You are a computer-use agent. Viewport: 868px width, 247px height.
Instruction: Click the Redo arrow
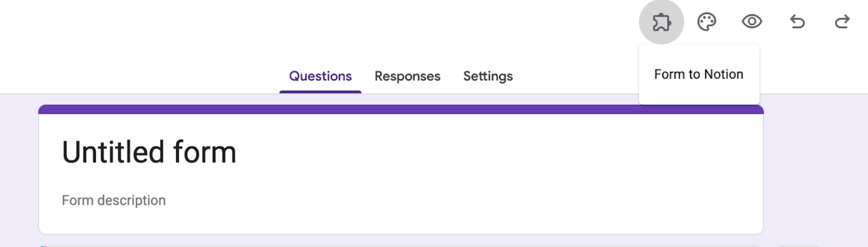(x=842, y=22)
